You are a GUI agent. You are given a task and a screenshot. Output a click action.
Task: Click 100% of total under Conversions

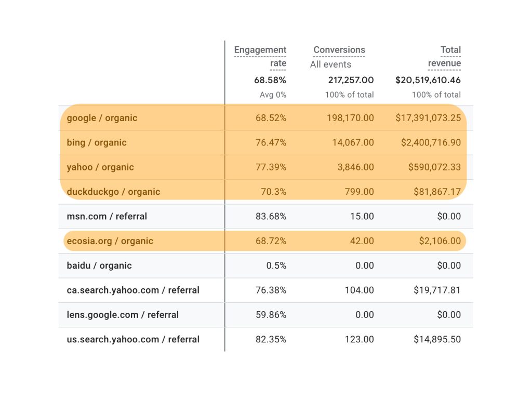(x=350, y=95)
